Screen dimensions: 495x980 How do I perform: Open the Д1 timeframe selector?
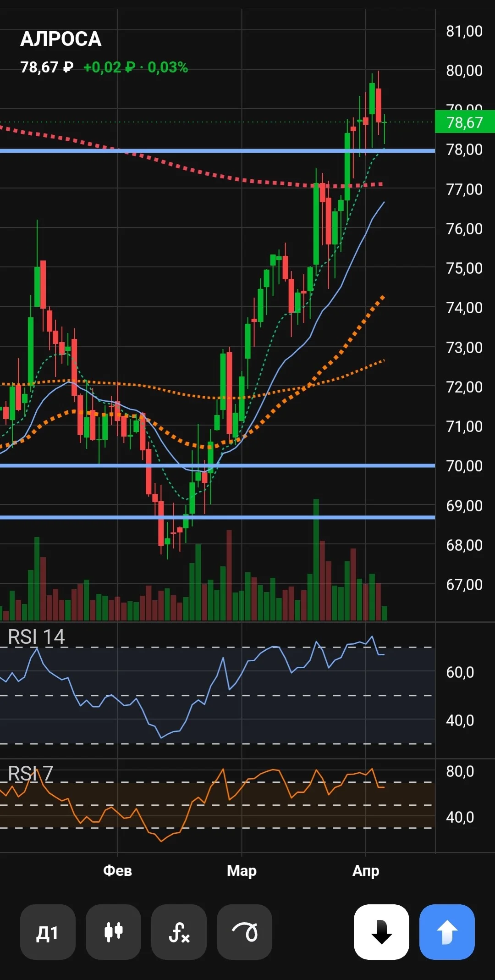pyautogui.click(x=48, y=932)
